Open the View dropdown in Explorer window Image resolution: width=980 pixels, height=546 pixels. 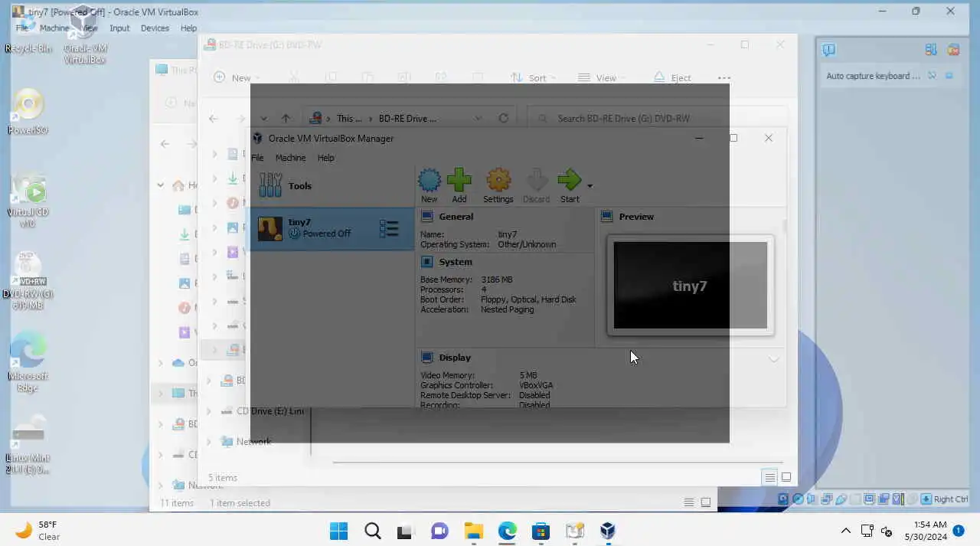pyautogui.click(x=602, y=77)
